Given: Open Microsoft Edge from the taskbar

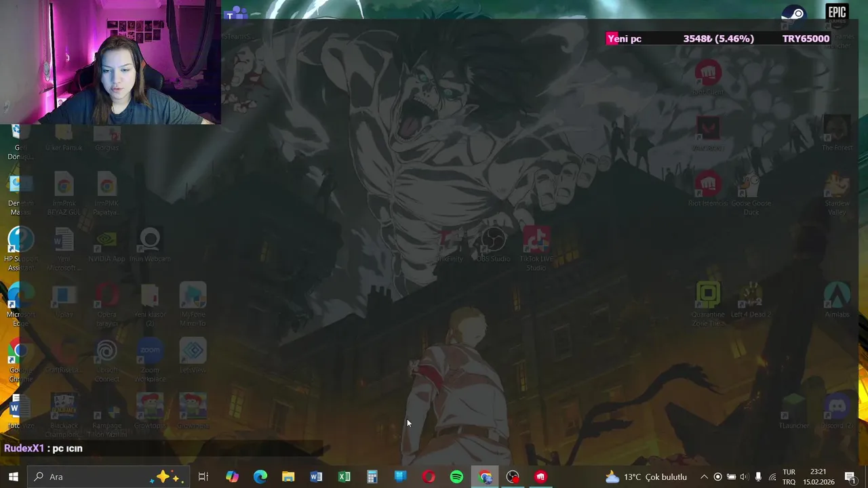Looking at the screenshot, I should coord(260,476).
